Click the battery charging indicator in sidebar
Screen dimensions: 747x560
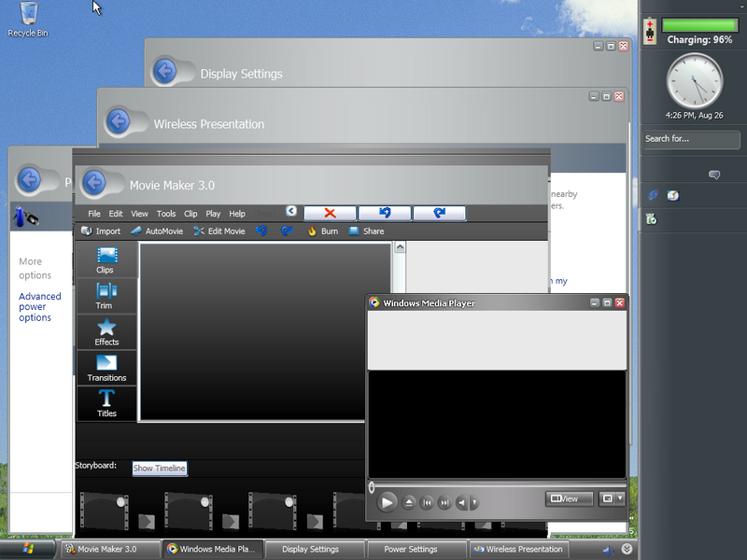[650, 31]
